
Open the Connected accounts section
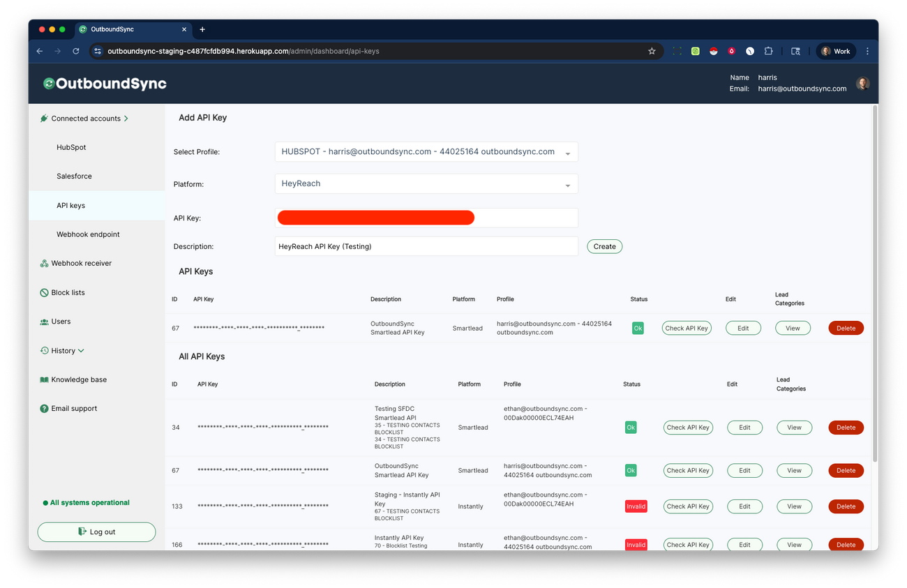point(85,118)
